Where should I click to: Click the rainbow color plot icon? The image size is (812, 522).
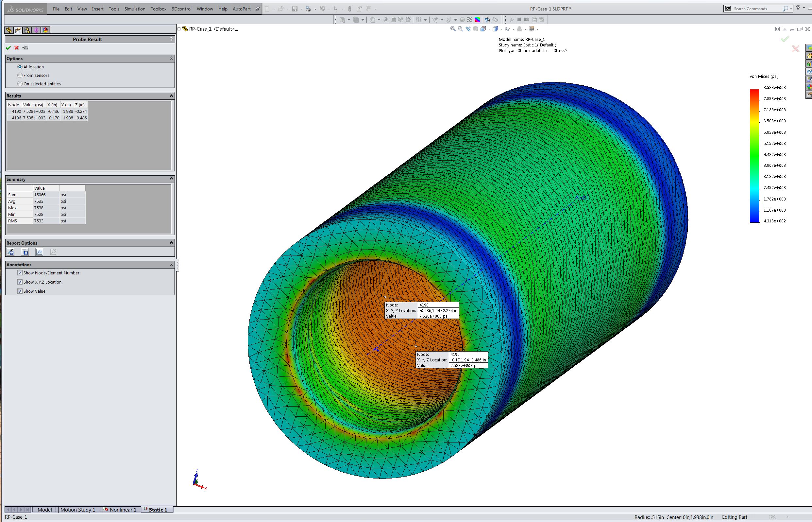tap(477, 20)
